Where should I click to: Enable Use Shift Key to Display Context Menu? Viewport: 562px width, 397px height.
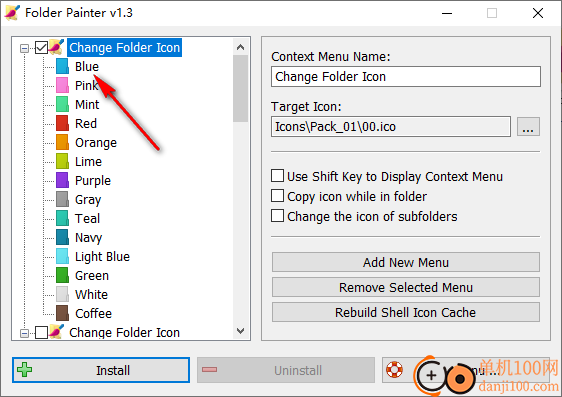(x=277, y=176)
